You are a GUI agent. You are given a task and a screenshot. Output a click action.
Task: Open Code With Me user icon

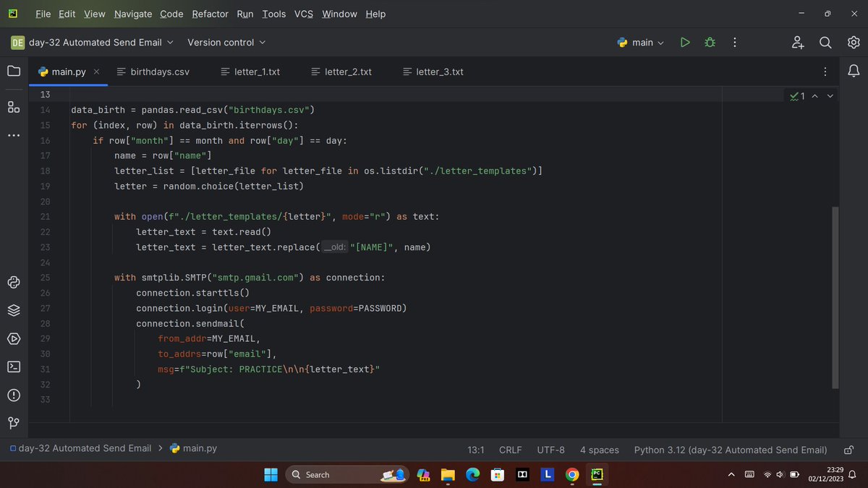(797, 43)
